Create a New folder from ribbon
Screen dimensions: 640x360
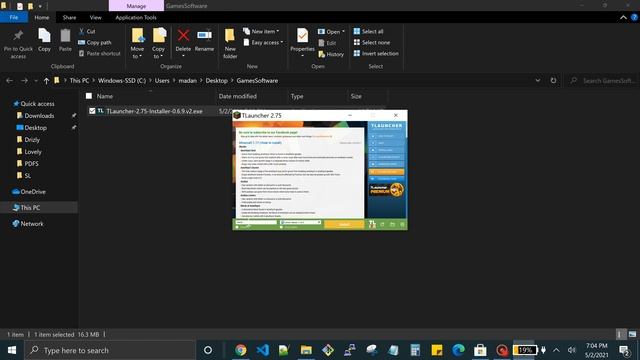pos(230,43)
